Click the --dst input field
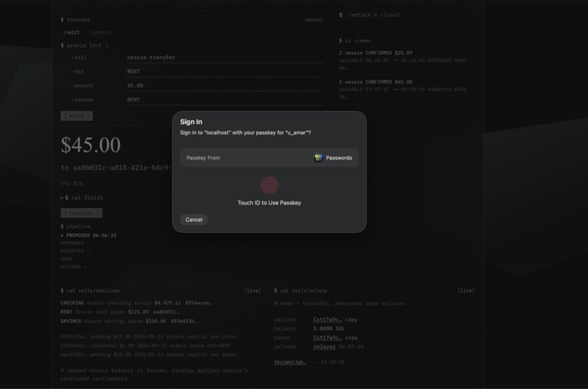This screenshot has height=389, width=588. (x=225, y=72)
